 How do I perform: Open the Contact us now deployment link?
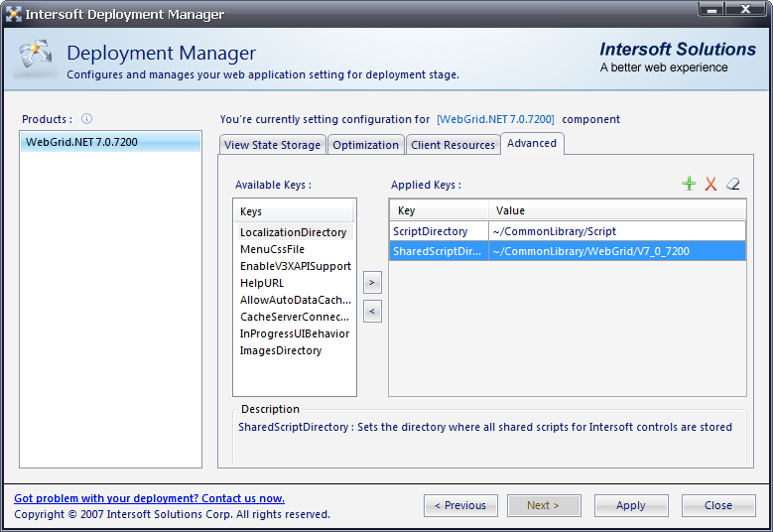coord(150,498)
